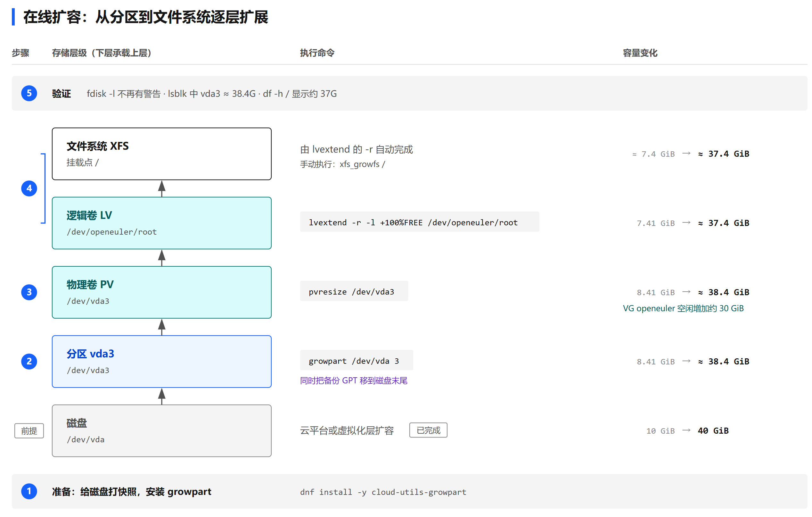Click the step 5 circle badge
This screenshot has width=812, height=517.
pos(29,93)
